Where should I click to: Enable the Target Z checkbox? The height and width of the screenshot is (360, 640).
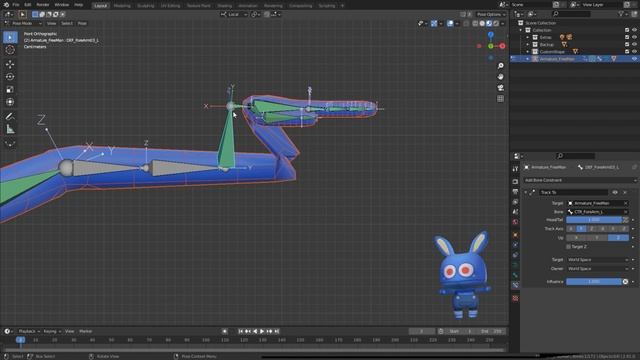click(568, 247)
